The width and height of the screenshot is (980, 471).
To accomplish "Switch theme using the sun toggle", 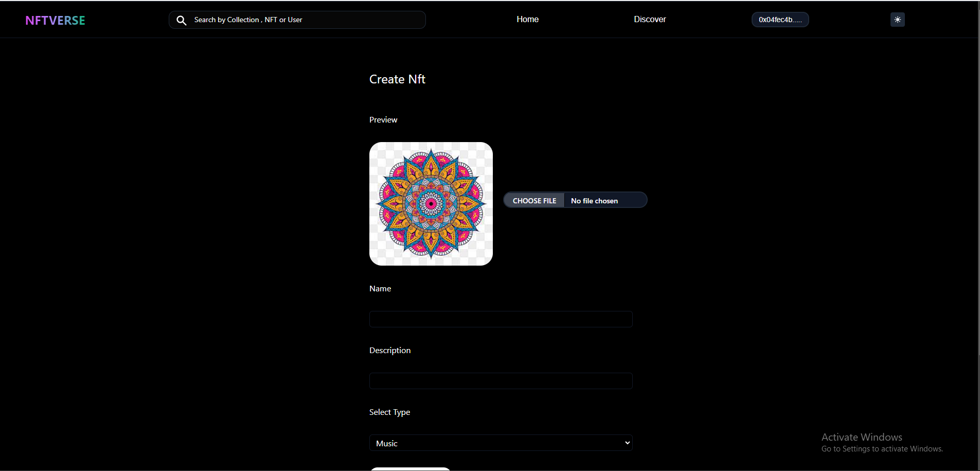I will (897, 20).
